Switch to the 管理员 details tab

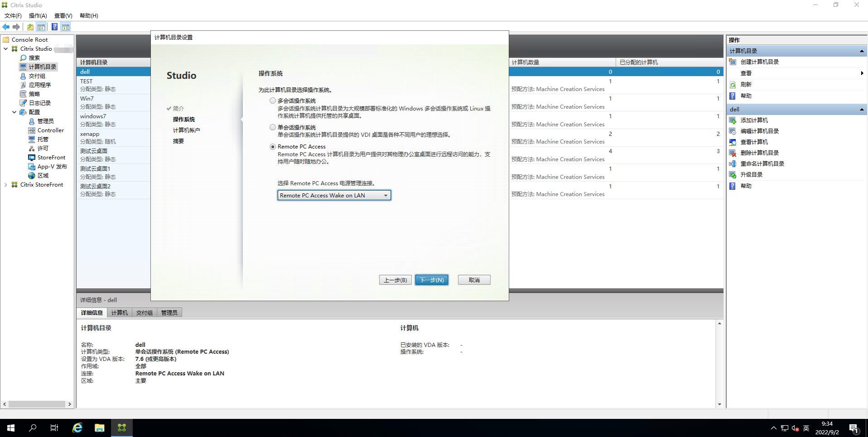[169, 312]
